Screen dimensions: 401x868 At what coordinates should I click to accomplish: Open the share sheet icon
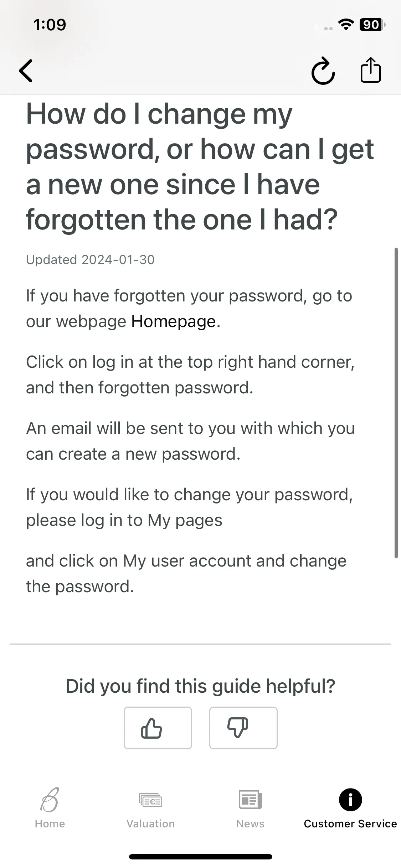tap(371, 70)
